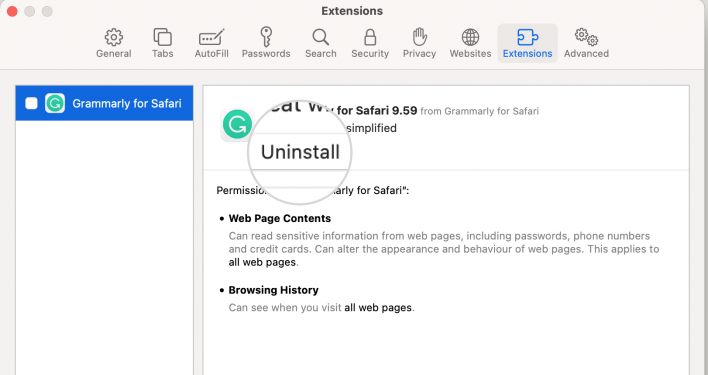This screenshot has height=375, width=708.
Task: Enable the Grammarly for Safari checkbox
Action: 31,103
